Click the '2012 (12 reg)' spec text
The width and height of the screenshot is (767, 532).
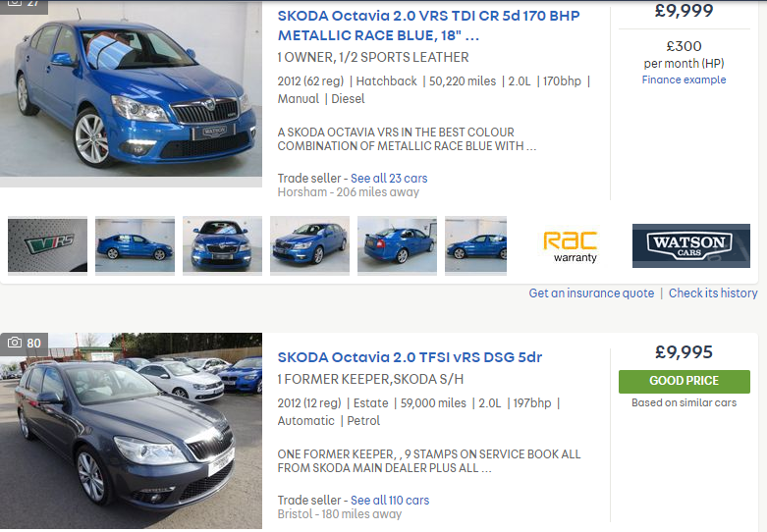(x=309, y=403)
